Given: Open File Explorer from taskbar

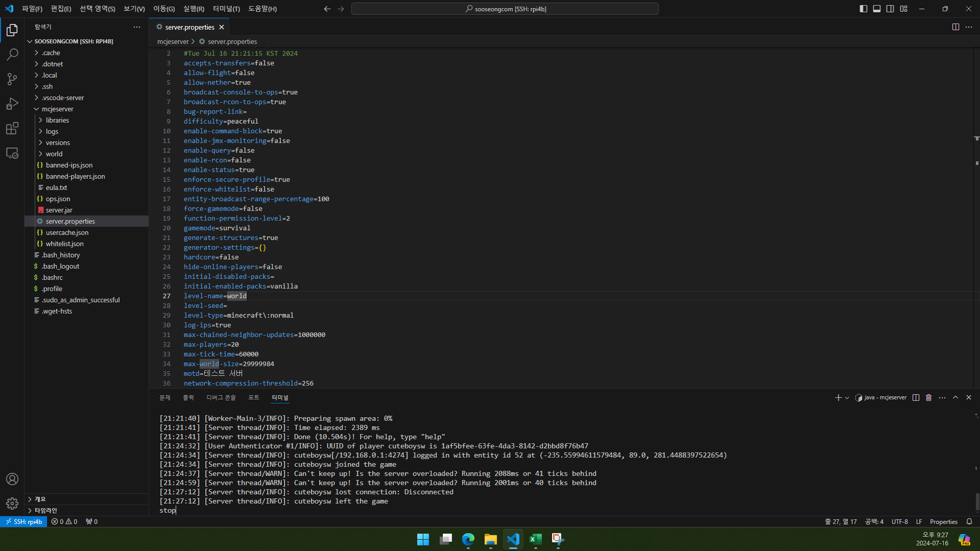Looking at the screenshot, I should 491,539.
